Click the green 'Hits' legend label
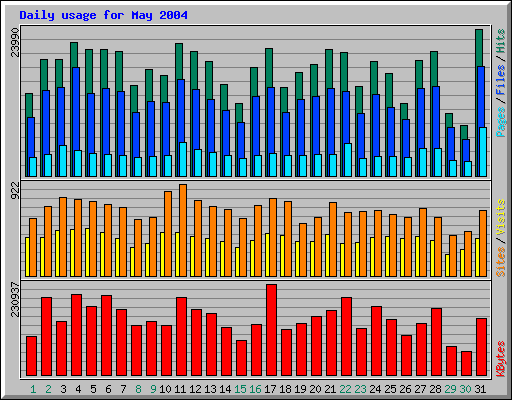 click(x=500, y=41)
